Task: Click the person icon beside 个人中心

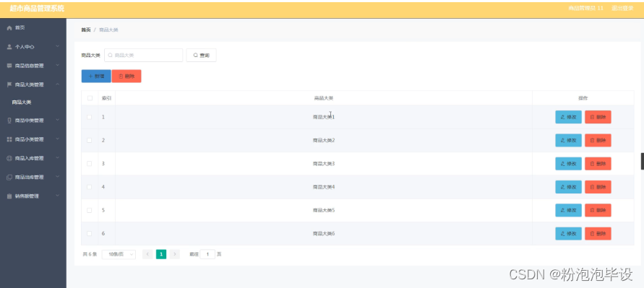Action: 9,47
